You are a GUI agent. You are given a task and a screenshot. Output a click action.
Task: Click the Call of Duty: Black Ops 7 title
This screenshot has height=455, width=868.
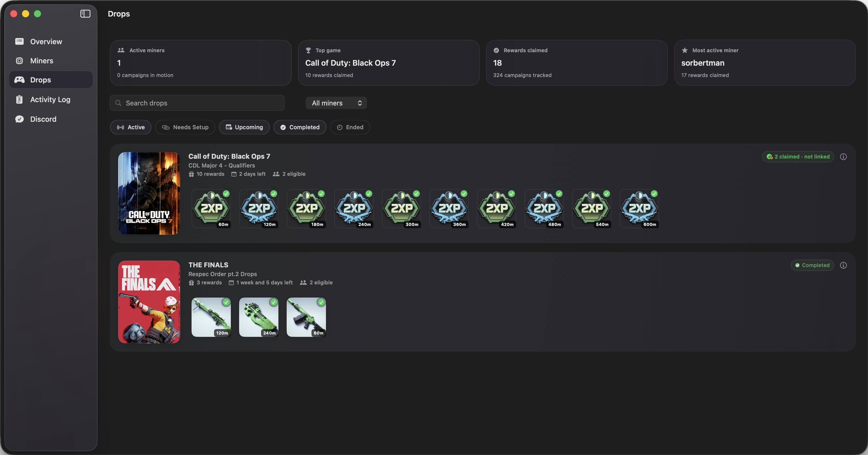[229, 156]
